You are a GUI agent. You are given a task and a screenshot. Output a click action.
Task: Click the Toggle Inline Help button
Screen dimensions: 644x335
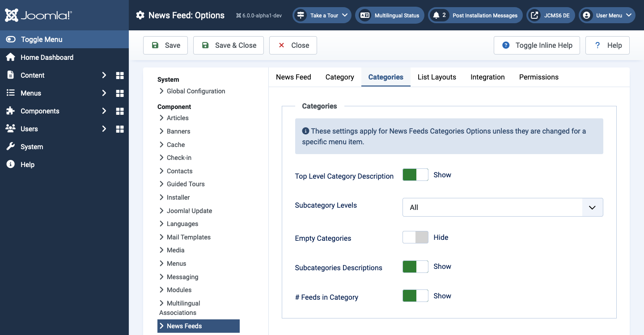(537, 45)
